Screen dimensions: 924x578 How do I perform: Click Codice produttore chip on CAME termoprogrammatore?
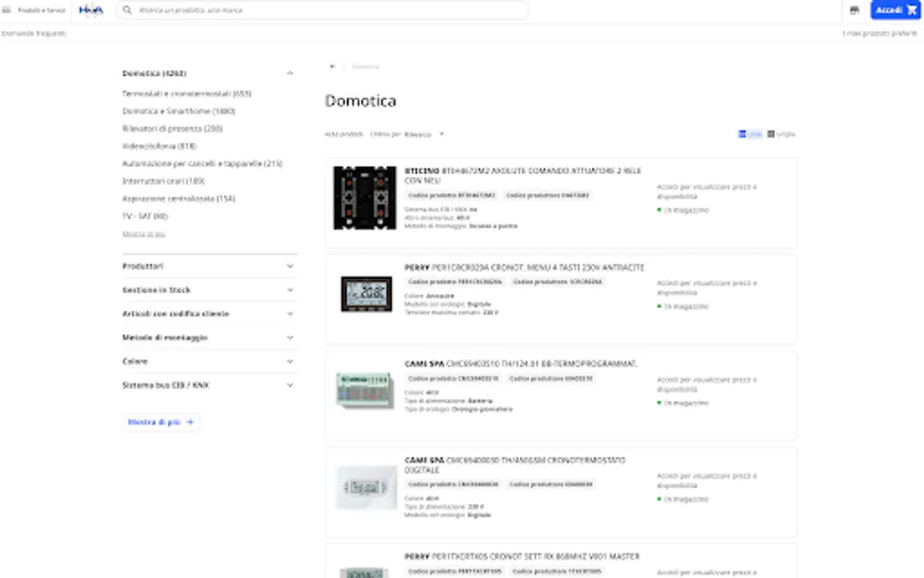point(551,379)
